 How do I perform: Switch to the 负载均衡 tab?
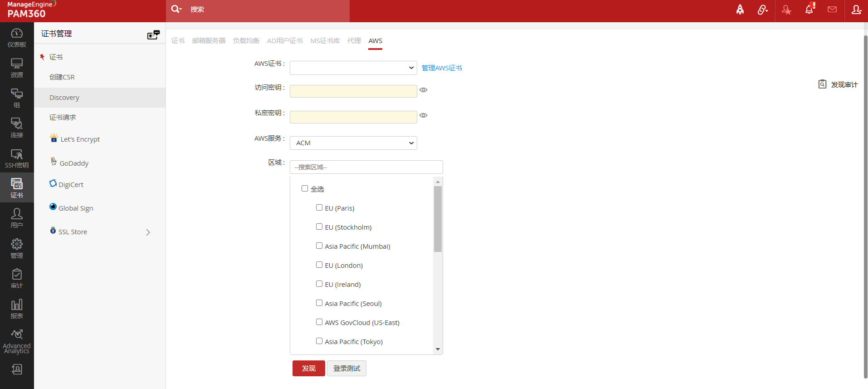pyautogui.click(x=246, y=41)
